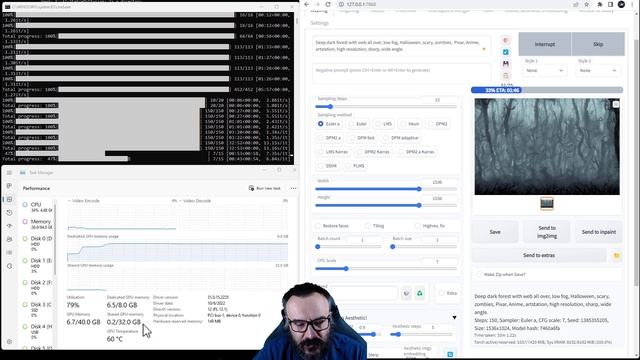Select CPU in Task Manager performance list

point(38,207)
